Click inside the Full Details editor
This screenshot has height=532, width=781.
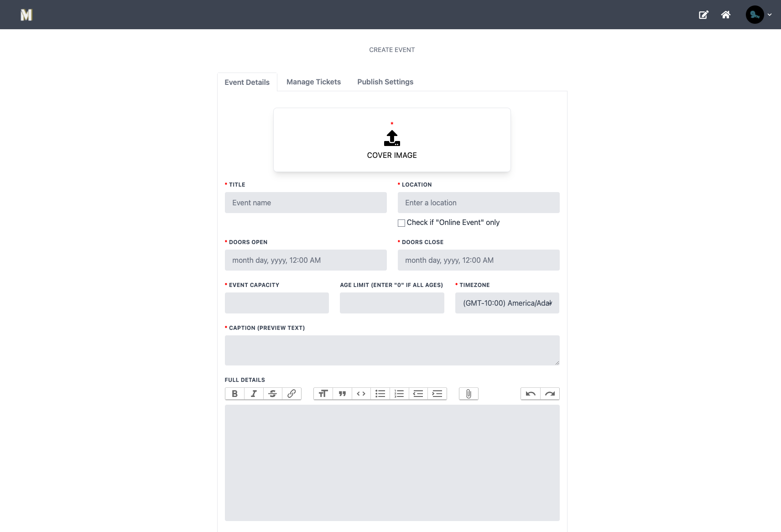pos(392,463)
